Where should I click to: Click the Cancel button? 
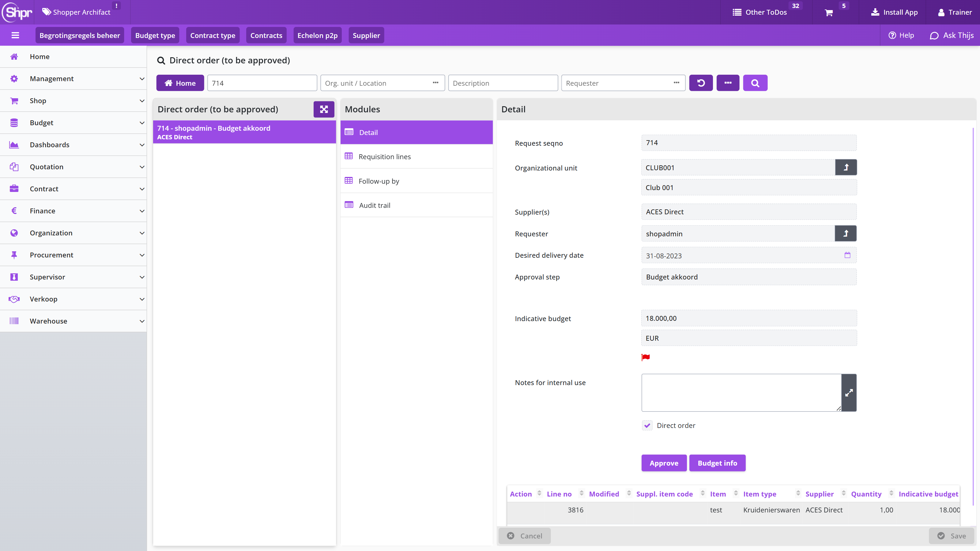525,536
